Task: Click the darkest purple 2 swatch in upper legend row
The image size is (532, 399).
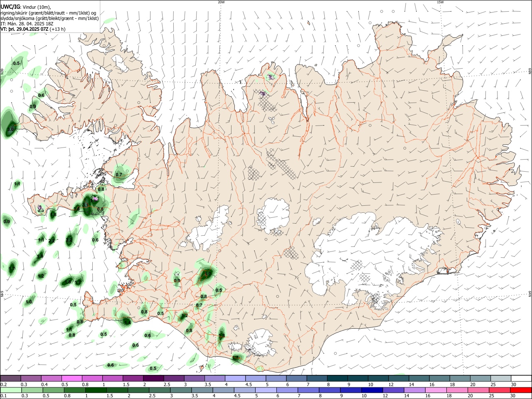Action: pos(153,378)
